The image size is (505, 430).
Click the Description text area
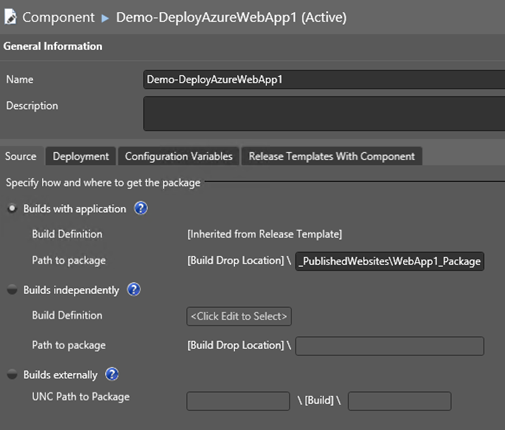click(324, 113)
